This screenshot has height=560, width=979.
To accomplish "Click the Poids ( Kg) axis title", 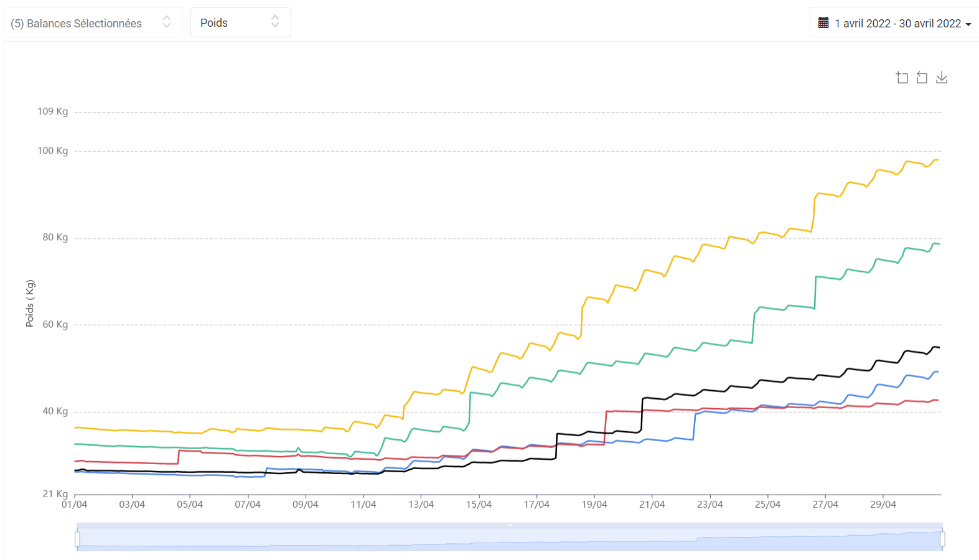I will click(30, 304).
